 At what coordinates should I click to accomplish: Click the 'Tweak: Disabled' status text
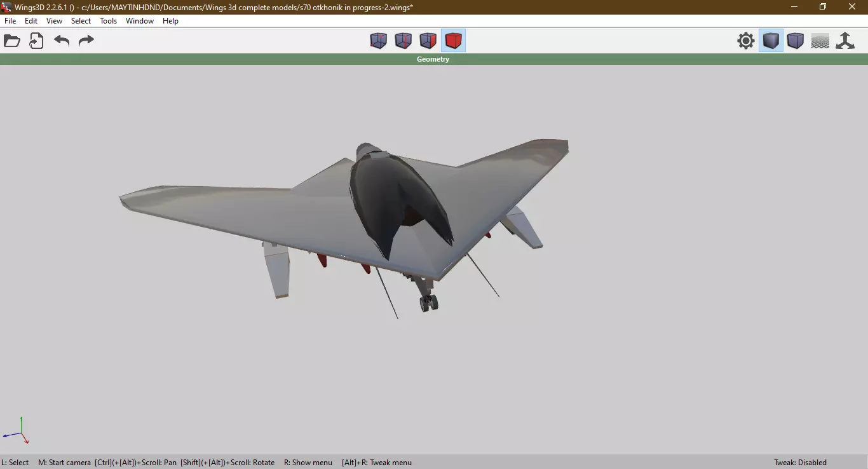[800, 463]
